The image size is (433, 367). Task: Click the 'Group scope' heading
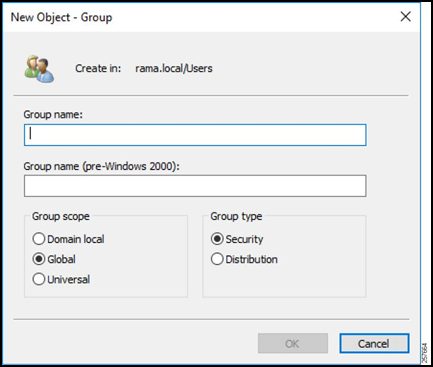[x=61, y=216]
